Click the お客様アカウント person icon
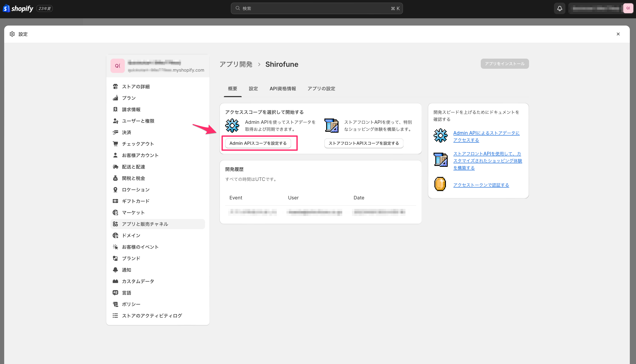636x364 pixels. (x=115, y=155)
